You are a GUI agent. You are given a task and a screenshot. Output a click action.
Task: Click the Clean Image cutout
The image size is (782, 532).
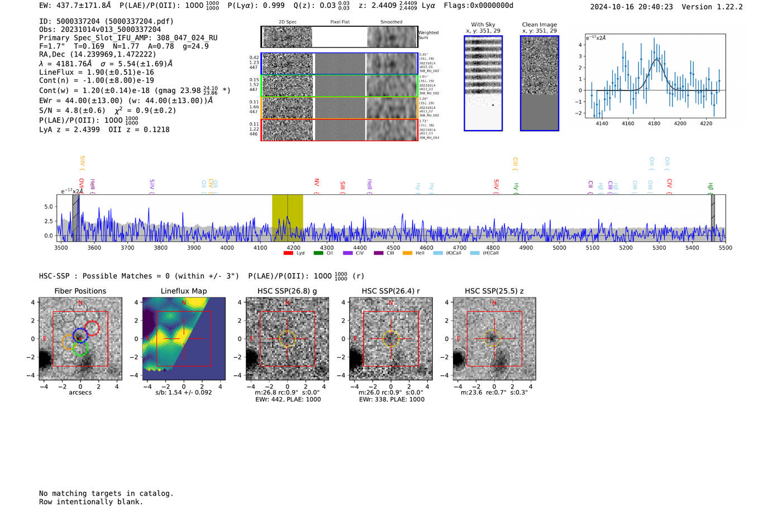[540, 83]
